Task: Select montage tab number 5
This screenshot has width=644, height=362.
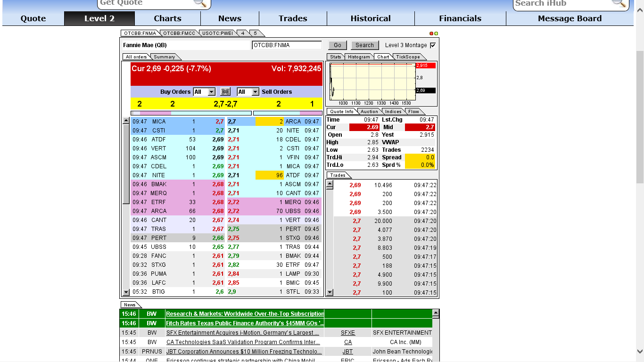Action: point(255,33)
